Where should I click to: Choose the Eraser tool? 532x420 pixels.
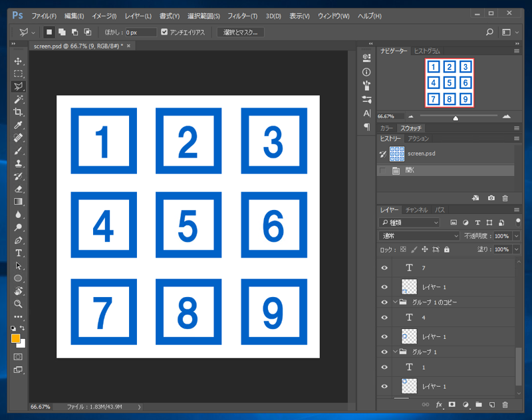(19, 189)
